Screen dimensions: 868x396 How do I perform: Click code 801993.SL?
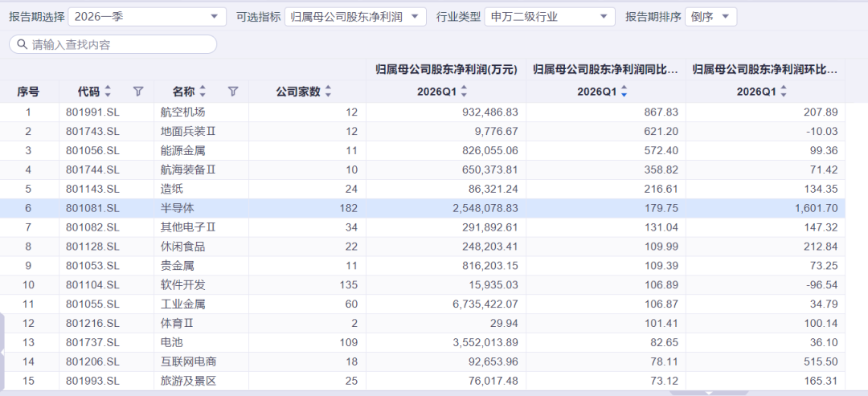click(92, 381)
